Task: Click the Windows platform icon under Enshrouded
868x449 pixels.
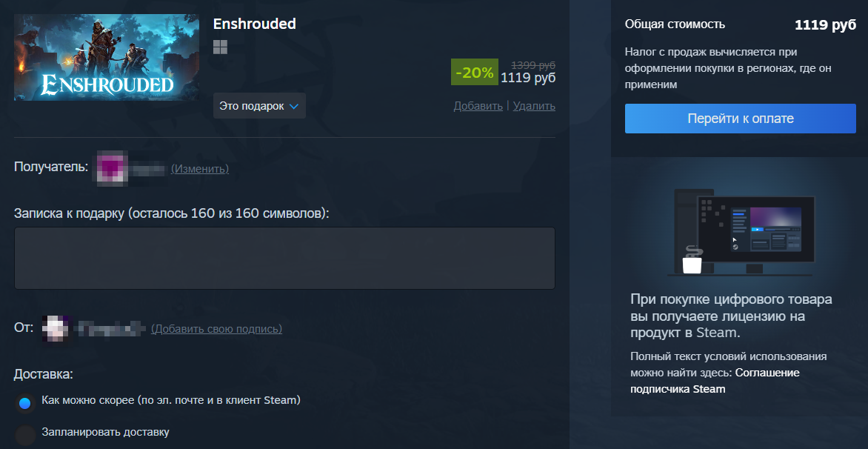Action: coord(220,47)
